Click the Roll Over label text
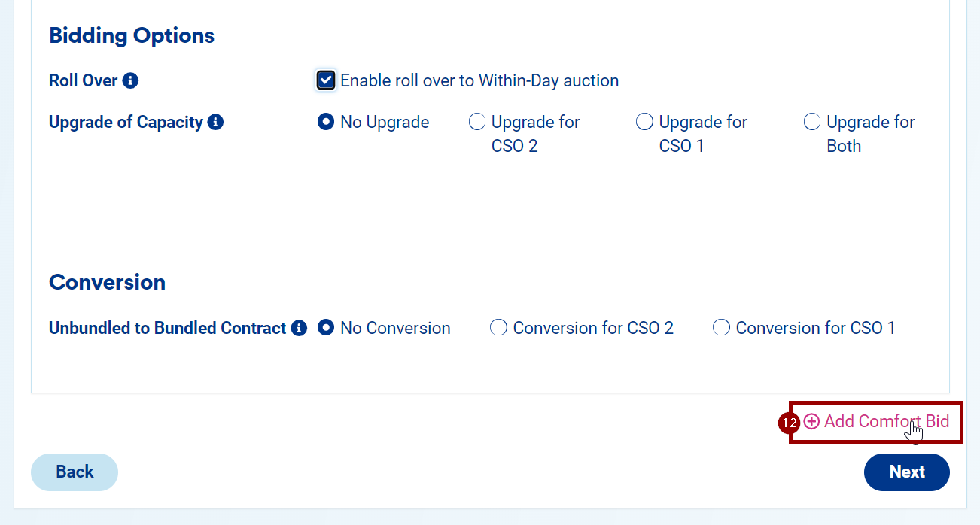 coord(84,80)
